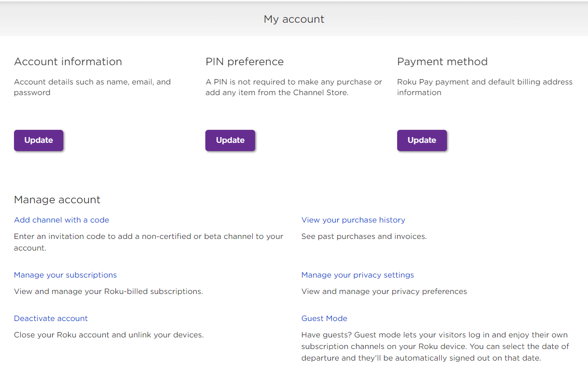Open Manage your privacy settings link
588x377 pixels.
tap(358, 275)
